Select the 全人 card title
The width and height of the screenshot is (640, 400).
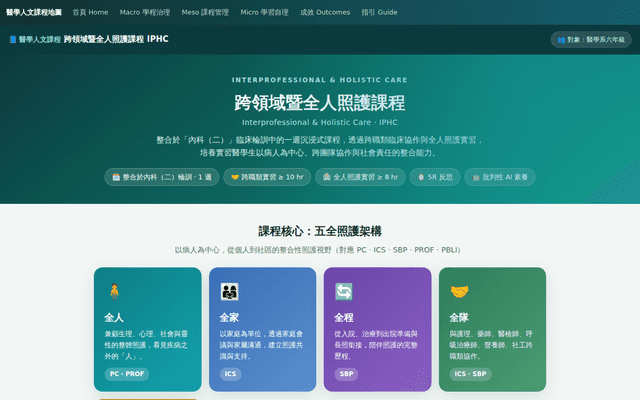114,318
